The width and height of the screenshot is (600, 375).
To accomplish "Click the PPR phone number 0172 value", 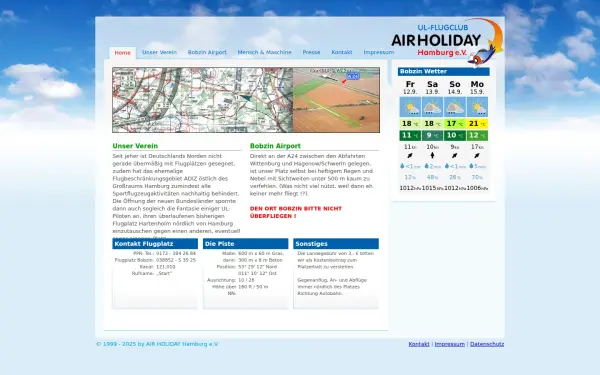I will pos(176,253).
